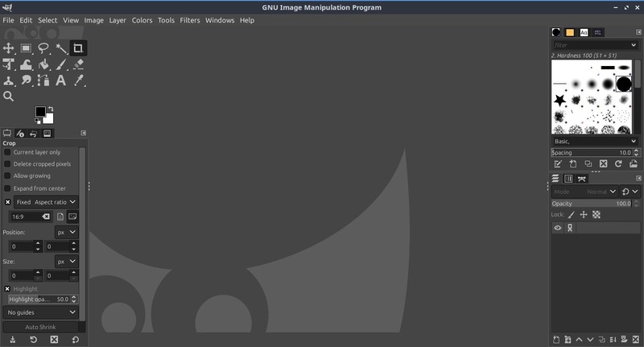Image resolution: width=644 pixels, height=347 pixels.
Task: Activate the Fuzzy Select magic wand
Action: pos(61,48)
